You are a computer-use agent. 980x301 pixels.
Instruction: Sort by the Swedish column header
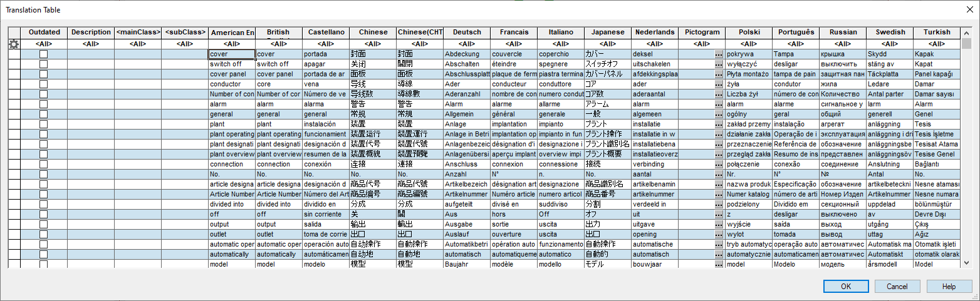890,33
